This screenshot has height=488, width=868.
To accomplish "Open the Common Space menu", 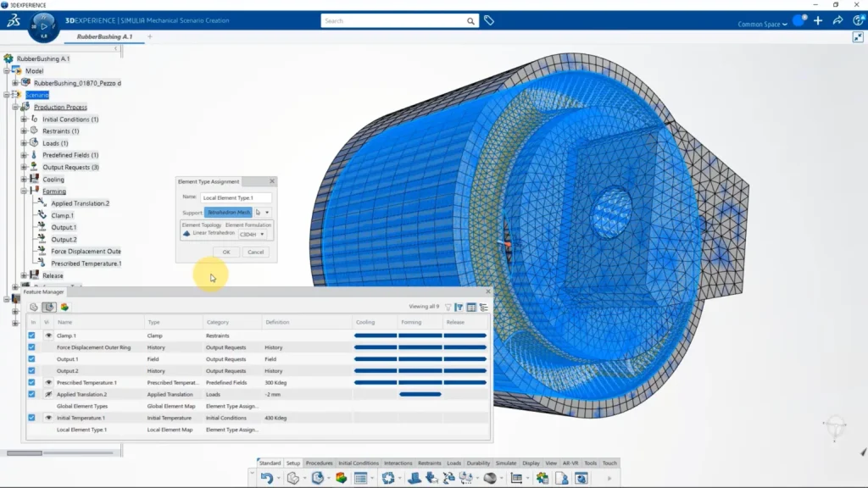I will pos(762,25).
